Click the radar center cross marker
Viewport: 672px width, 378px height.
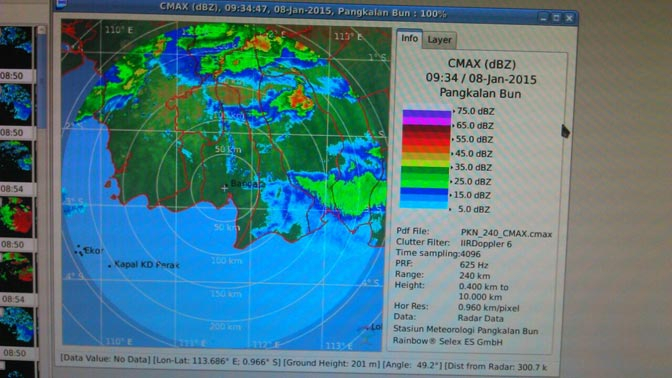(x=225, y=188)
